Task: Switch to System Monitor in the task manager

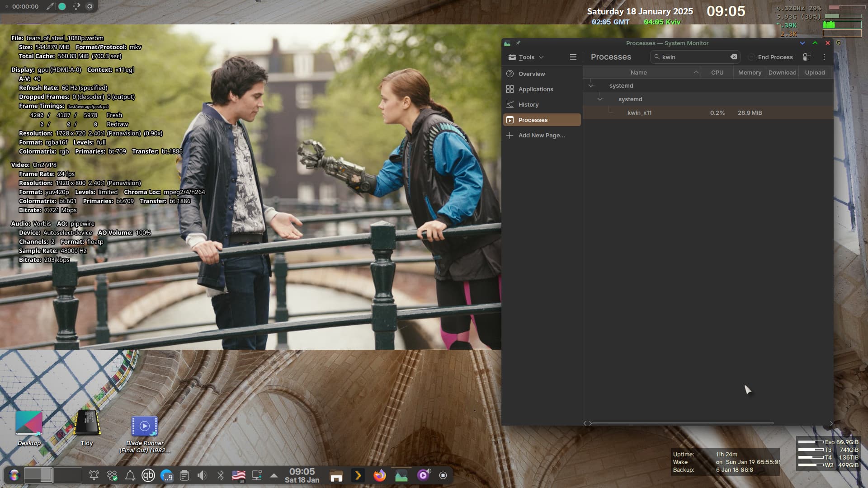Action: (x=401, y=476)
